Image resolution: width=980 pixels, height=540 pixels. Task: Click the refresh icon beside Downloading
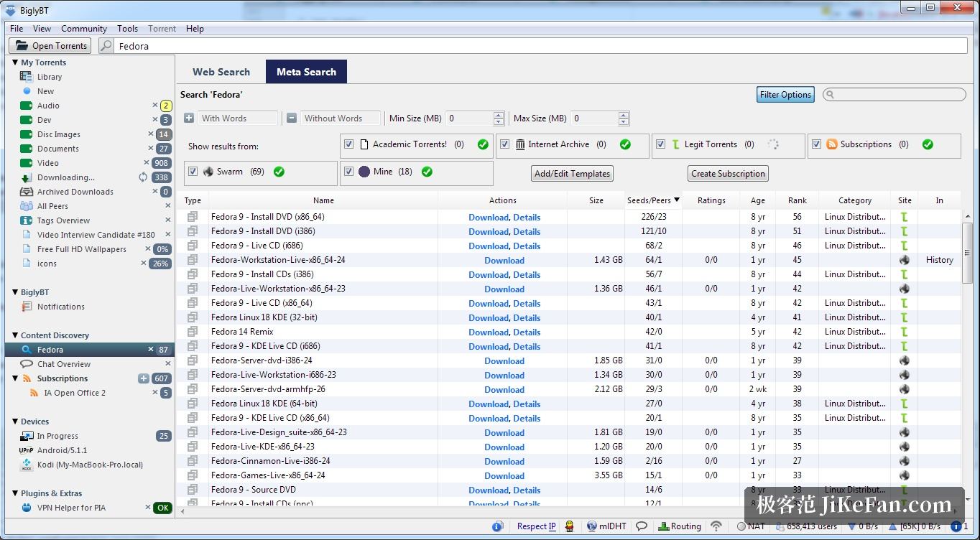144,177
